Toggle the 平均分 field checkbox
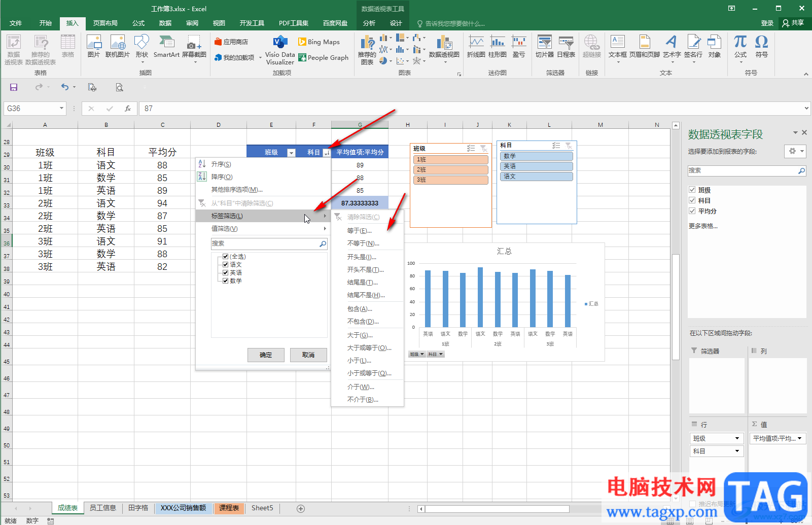 point(692,211)
